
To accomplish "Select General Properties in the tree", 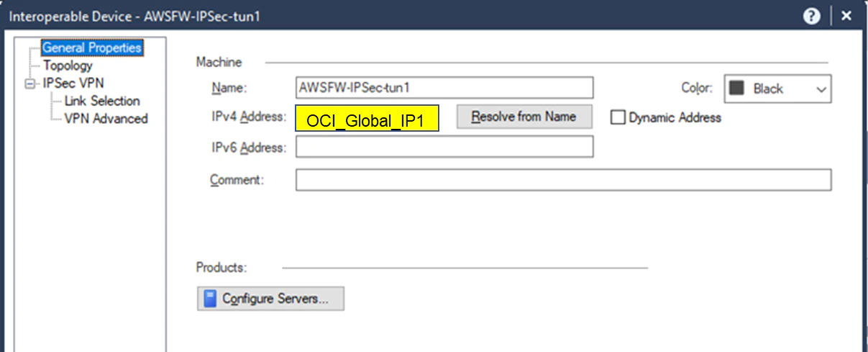I will coord(91,48).
